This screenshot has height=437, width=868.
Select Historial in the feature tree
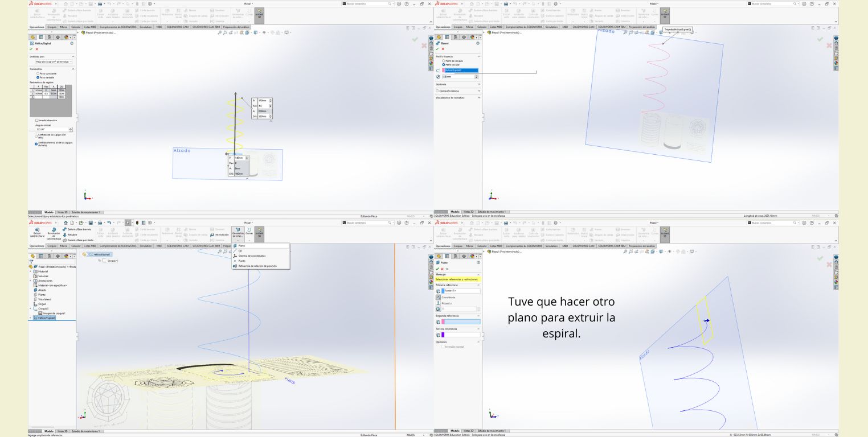coord(42,271)
